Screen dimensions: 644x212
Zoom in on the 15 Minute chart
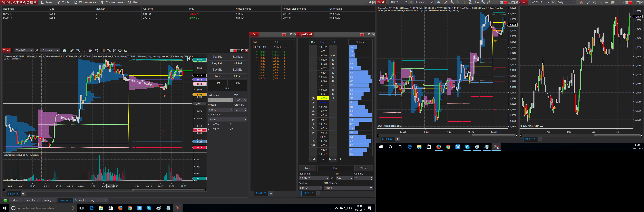tap(78, 50)
